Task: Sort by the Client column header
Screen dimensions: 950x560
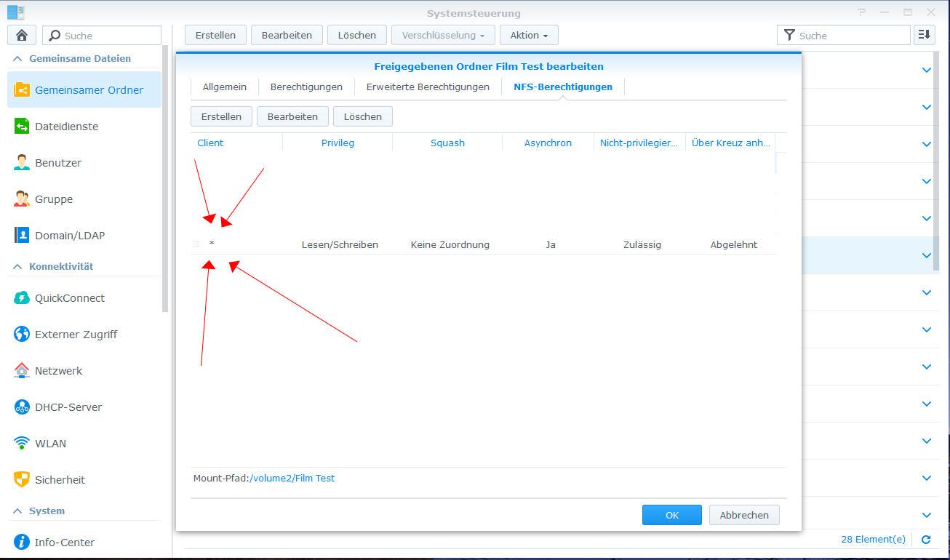Action: pyautogui.click(x=236, y=143)
